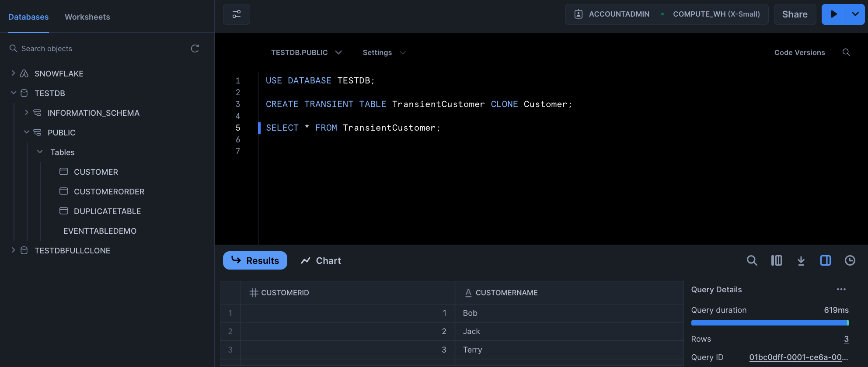Screen dimensions: 868x367
Task: Download the query results
Action: [801, 261]
